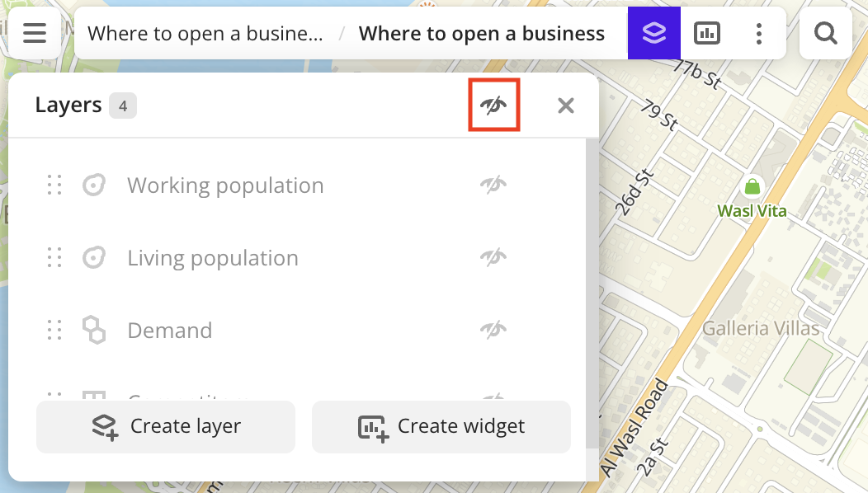
Task: Toggle Demand layer visibility
Action: pos(493,330)
